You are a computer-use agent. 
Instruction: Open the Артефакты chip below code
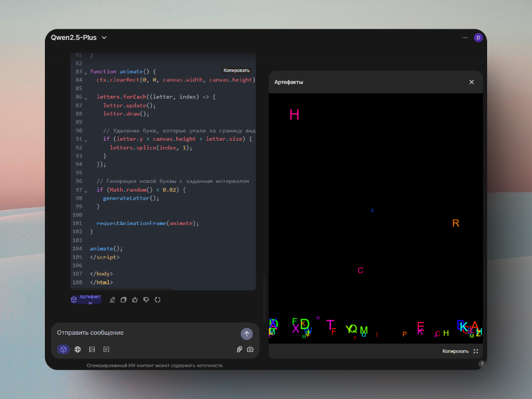pos(86,300)
